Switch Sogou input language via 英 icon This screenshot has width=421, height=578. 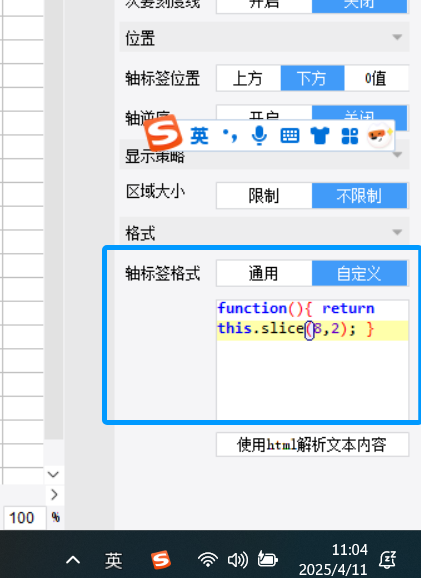coord(199,136)
